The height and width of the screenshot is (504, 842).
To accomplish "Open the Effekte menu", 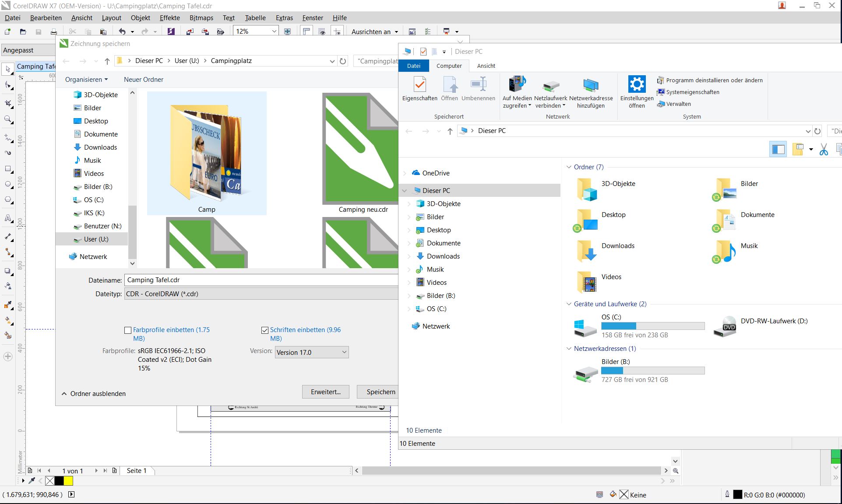I will 170,18.
